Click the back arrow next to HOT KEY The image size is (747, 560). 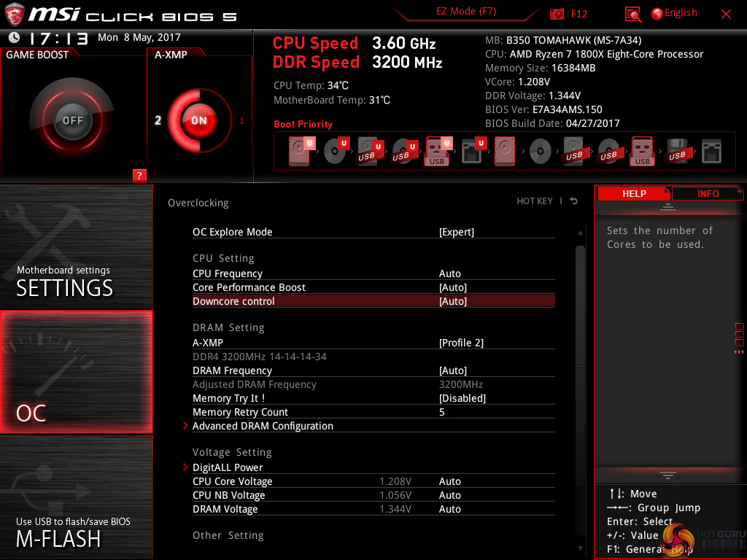pos(573,201)
